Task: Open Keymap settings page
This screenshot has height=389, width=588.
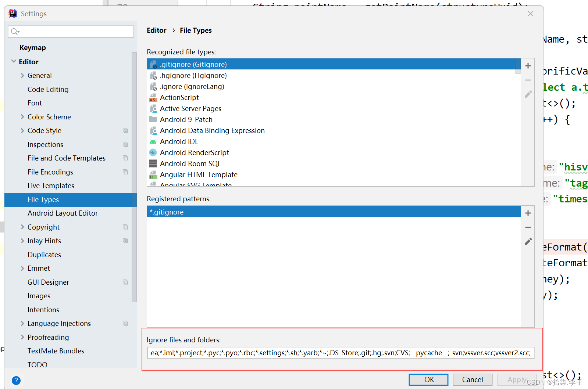Action: coord(33,48)
